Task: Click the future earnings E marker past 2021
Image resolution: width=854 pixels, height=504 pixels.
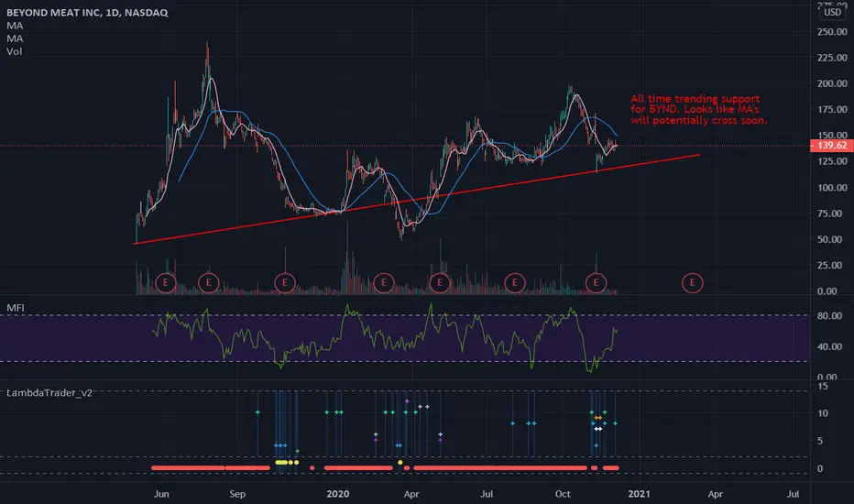Action: [x=692, y=283]
